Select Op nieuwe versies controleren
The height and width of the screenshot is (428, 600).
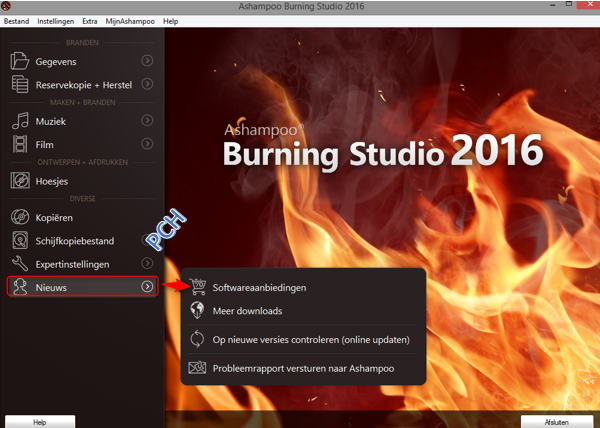[311, 340]
